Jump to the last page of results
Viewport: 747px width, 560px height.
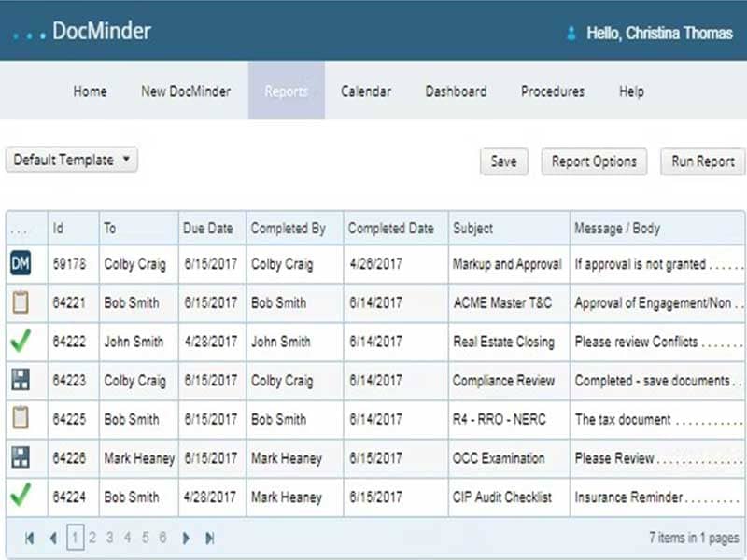pos(210,538)
